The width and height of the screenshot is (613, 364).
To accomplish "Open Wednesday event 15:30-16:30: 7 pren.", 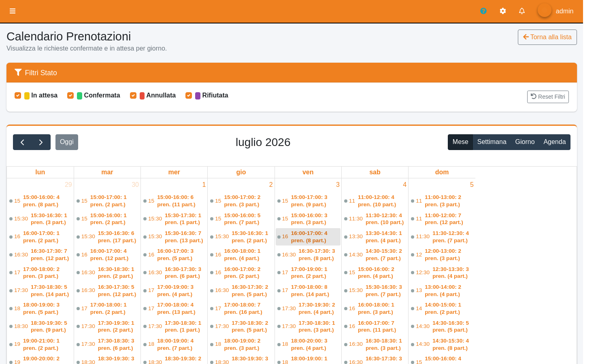I will click(174, 237).
